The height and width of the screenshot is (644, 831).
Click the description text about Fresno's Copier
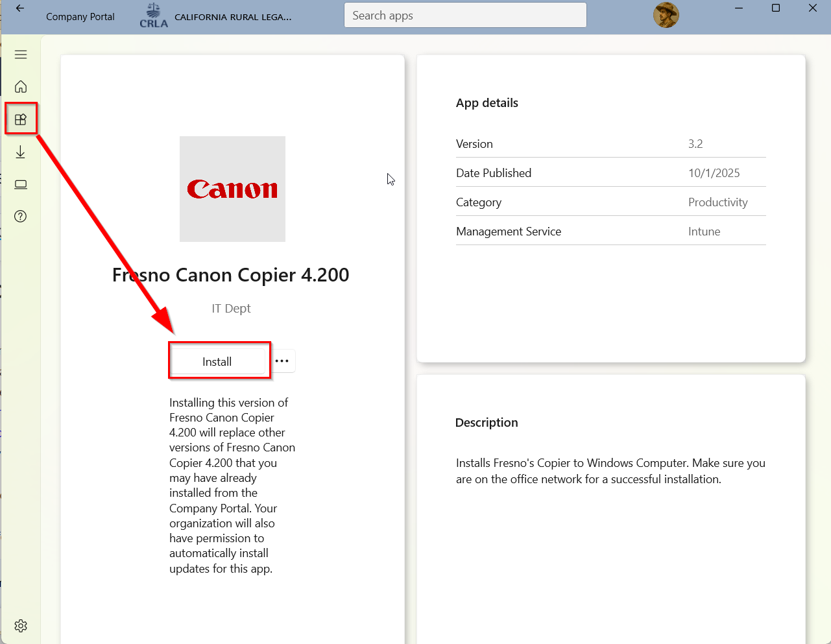coord(610,471)
